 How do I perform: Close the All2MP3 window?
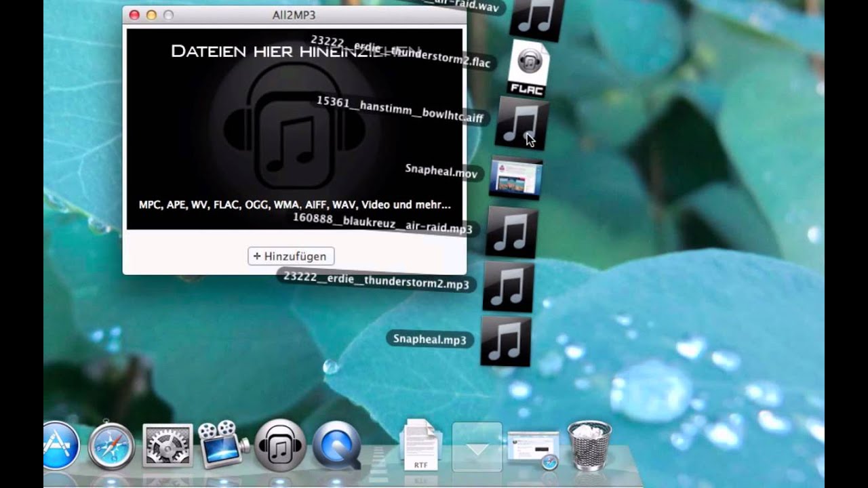click(134, 15)
